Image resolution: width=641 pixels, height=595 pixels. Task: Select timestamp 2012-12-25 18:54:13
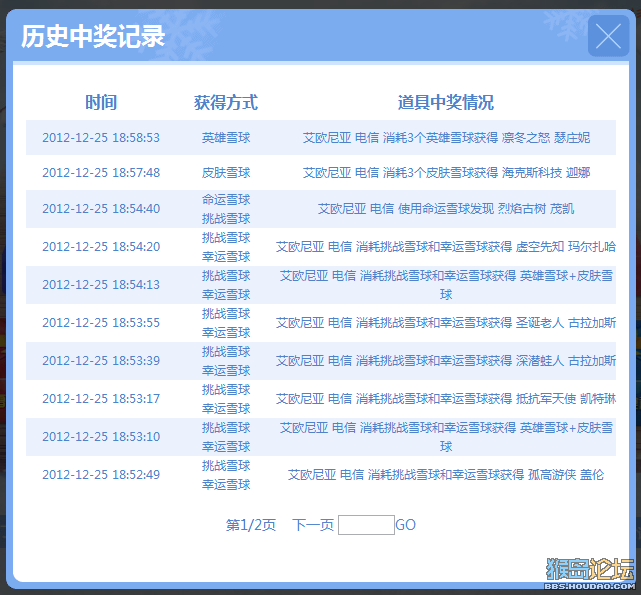click(101, 285)
